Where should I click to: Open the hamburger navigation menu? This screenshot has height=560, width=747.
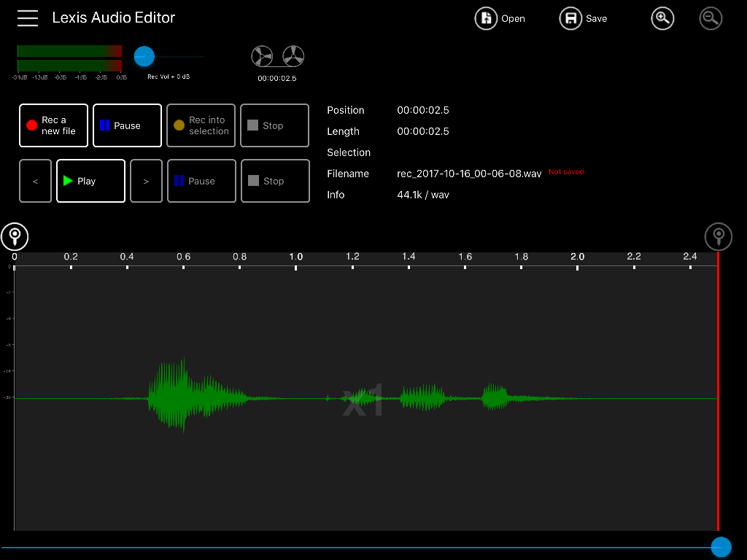[28, 18]
